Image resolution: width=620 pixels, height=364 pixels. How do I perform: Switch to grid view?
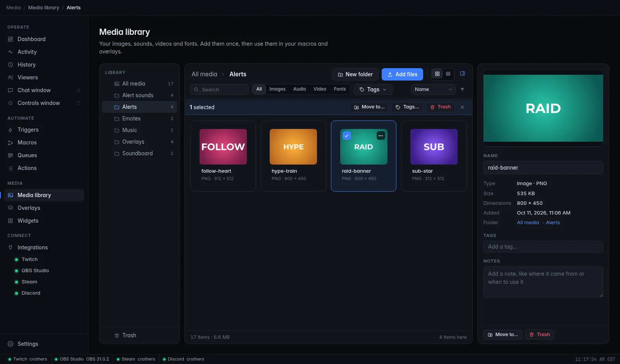click(x=437, y=74)
